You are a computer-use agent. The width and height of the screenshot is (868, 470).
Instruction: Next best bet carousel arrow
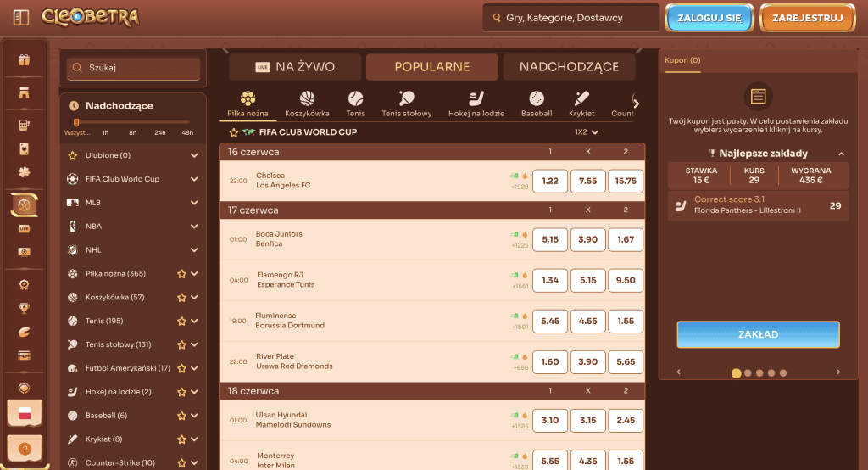838,372
